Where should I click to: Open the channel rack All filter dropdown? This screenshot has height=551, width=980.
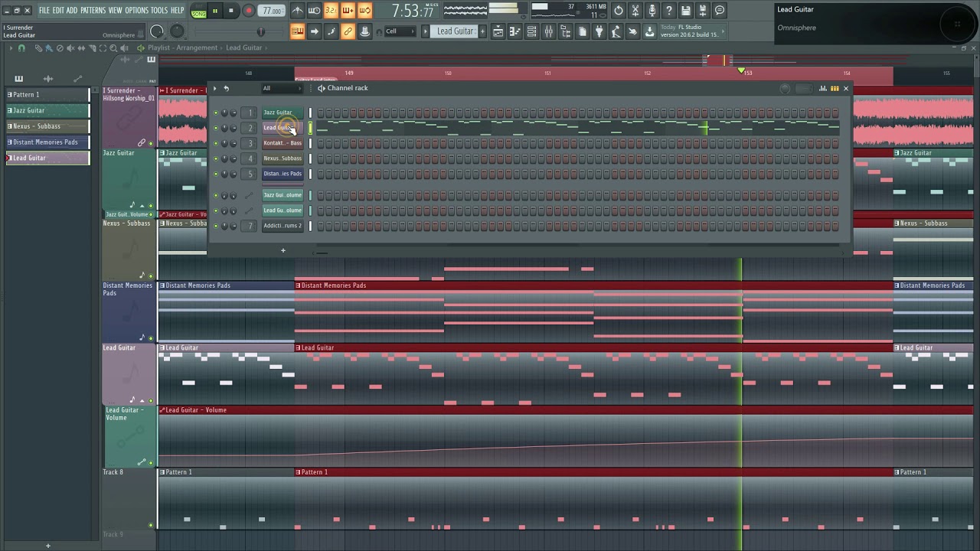[281, 89]
